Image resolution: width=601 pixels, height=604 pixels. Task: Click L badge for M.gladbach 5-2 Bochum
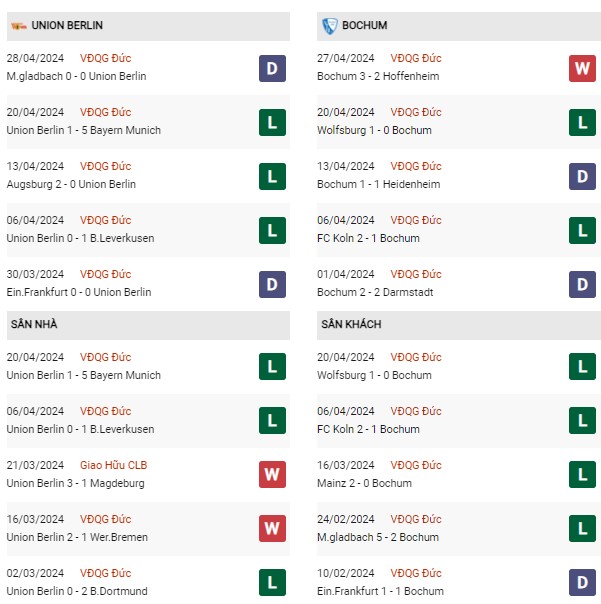coord(582,528)
